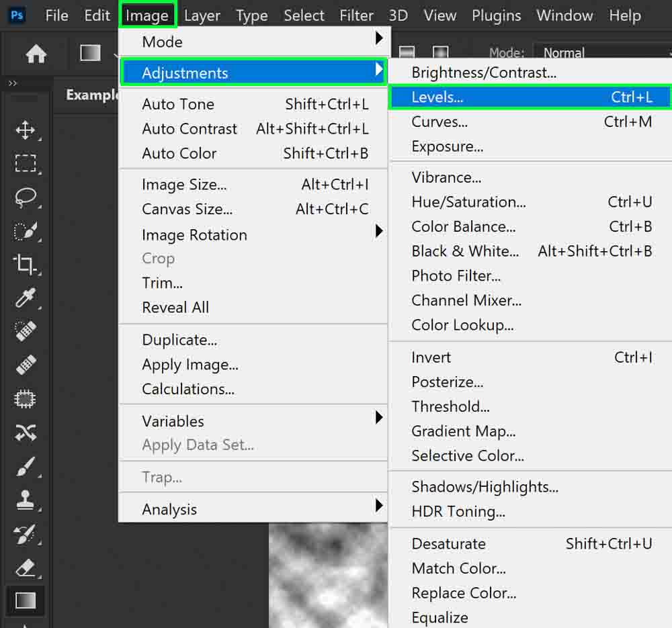Screen dimensions: 672x628
Task: Select the Gradient tool in toolbar
Action: click(26, 600)
